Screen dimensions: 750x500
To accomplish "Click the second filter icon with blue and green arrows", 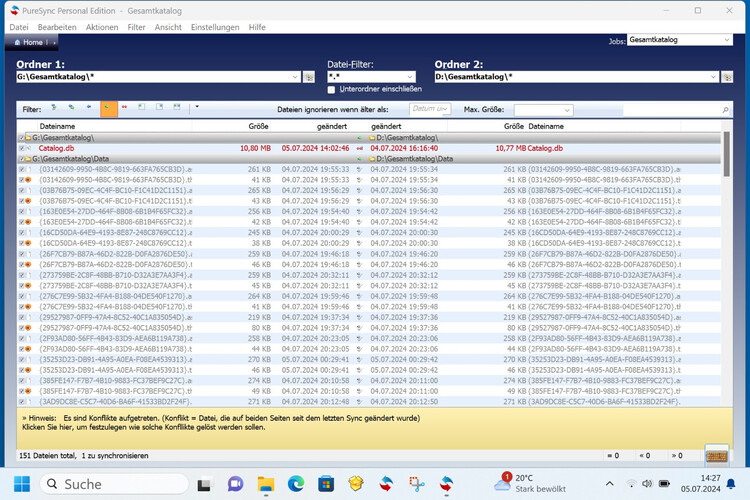I will [x=71, y=107].
